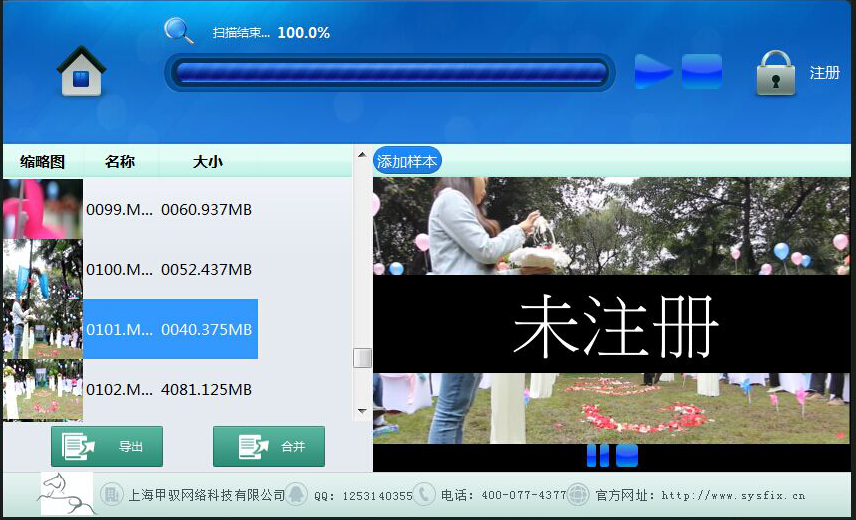Sort by the 缩略图 column header
Image resolution: width=856 pixels, height=520 pixels.
(43, 162)
